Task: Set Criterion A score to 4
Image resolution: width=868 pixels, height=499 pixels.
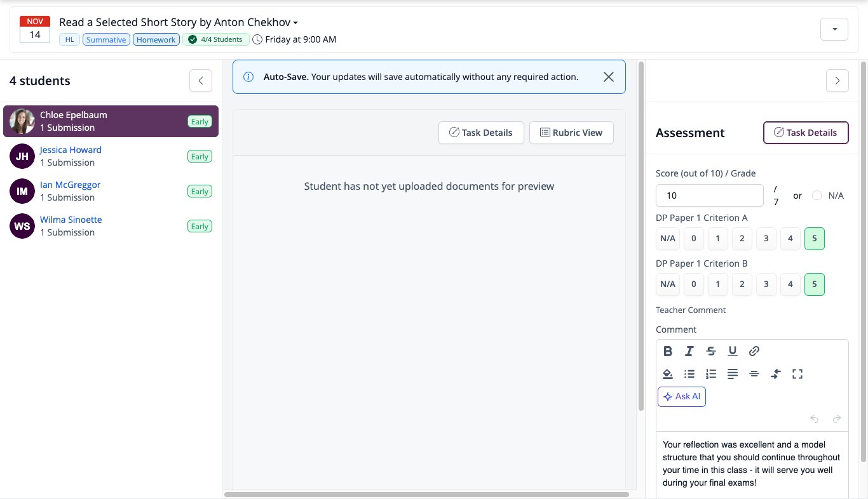Action: click(790, 239)
